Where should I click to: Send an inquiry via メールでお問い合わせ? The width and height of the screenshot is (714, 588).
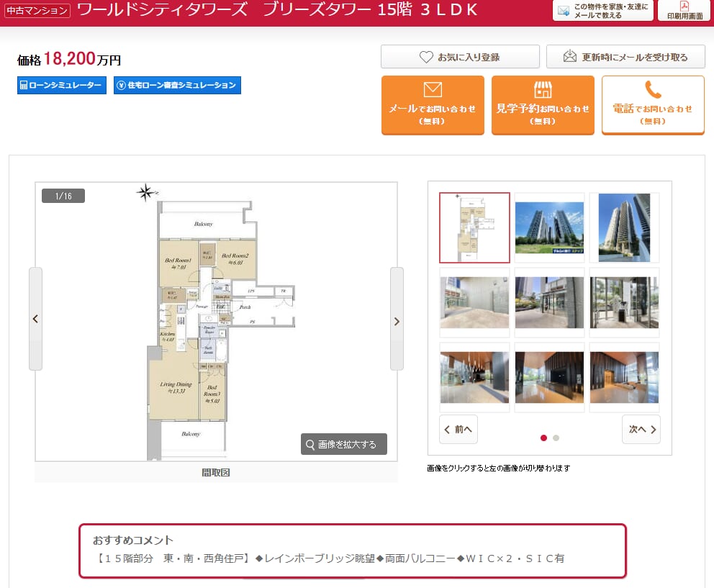click(433, 105)
